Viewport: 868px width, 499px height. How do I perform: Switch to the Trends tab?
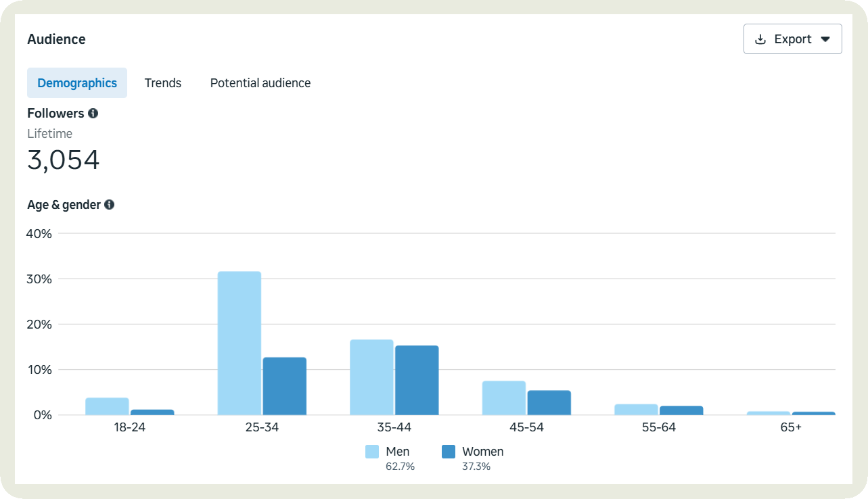point(162,82)
